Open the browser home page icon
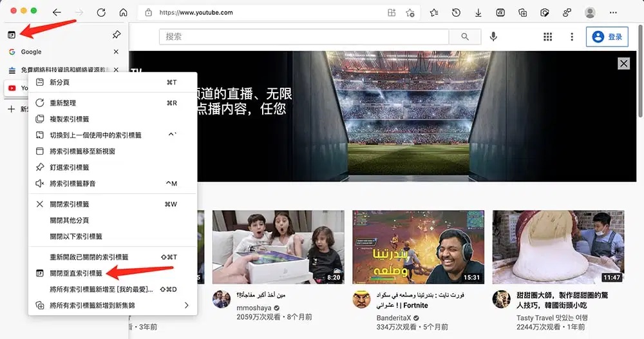 (123, 12)
